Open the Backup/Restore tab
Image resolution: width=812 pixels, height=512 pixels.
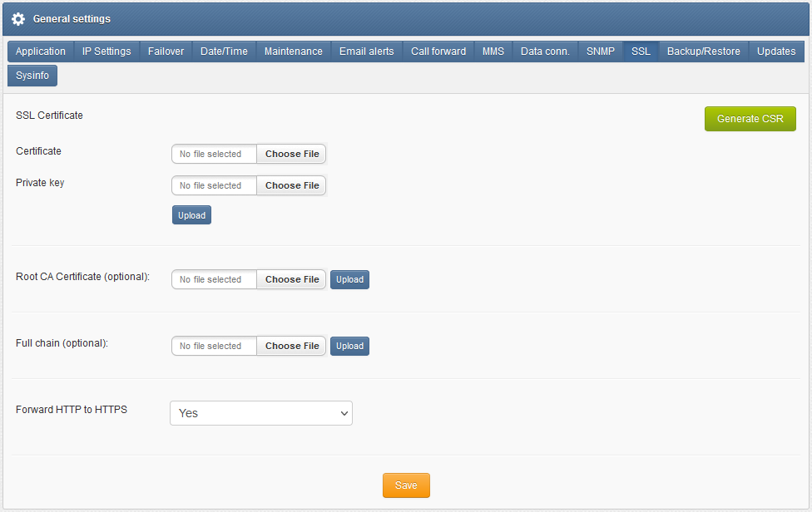tap(704, 52)
